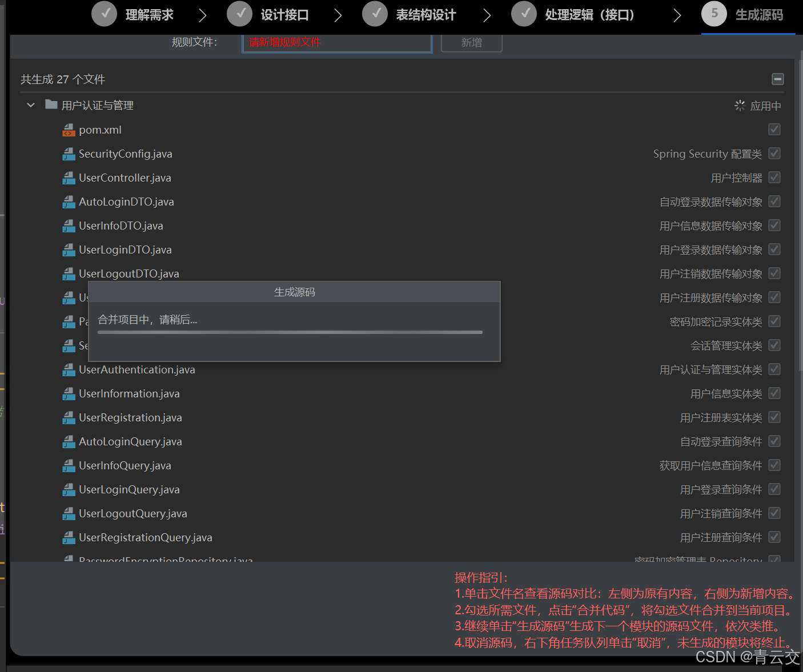Click the UserAuthentication.java file icon

[69, 370]
